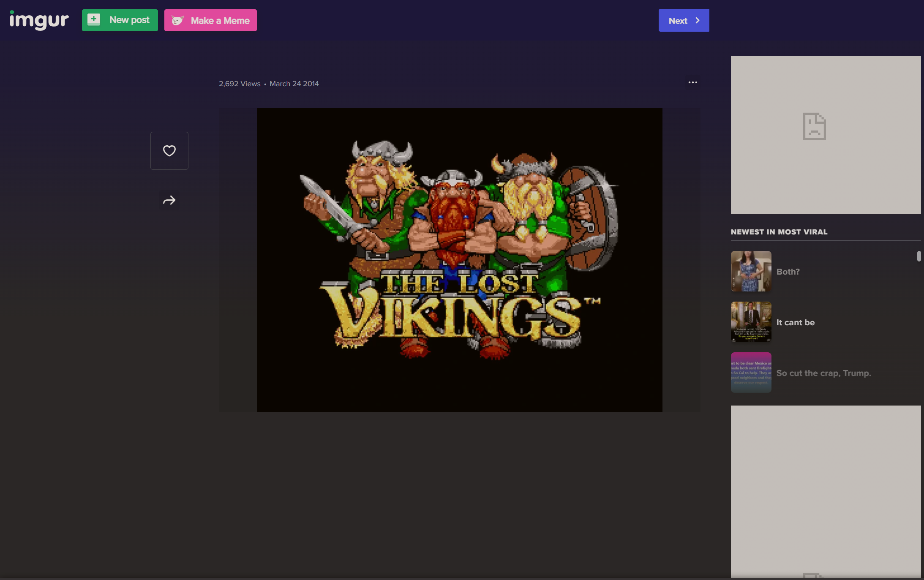Click the 'It cant be' title link

tap(795, 322)
